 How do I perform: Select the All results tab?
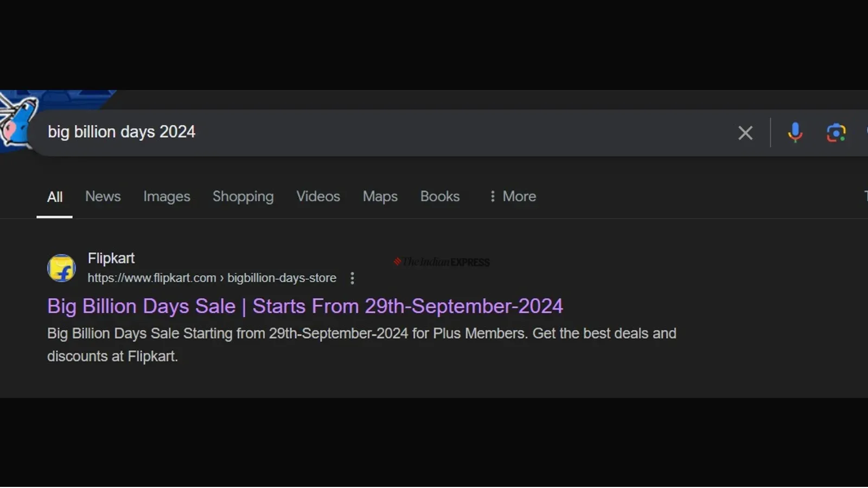(x=55, y=197)
